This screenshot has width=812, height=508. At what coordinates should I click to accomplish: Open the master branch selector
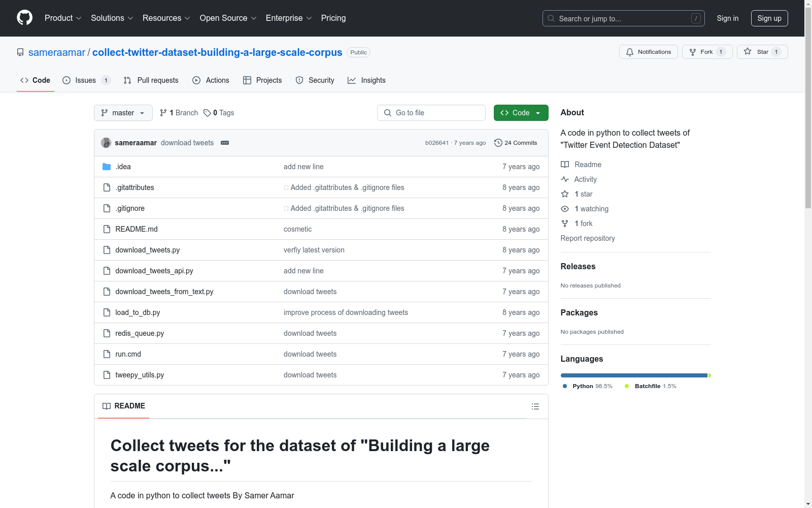point(123,113)
